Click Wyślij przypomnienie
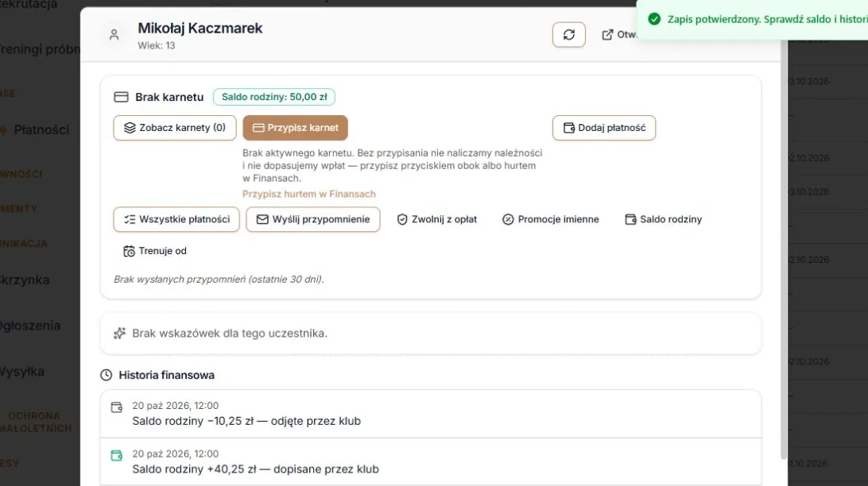 pyautogui.click(x=312, y=219)
